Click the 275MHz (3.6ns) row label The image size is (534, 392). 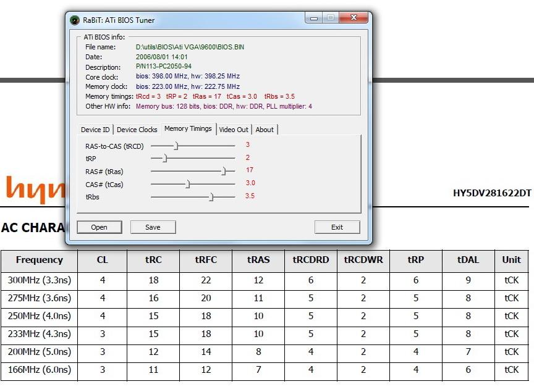click(40, 298)
